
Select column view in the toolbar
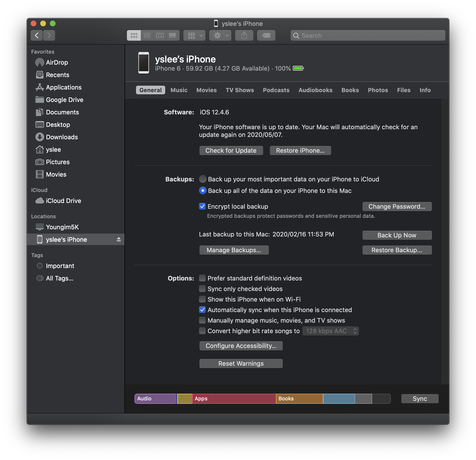coord(160,35)
